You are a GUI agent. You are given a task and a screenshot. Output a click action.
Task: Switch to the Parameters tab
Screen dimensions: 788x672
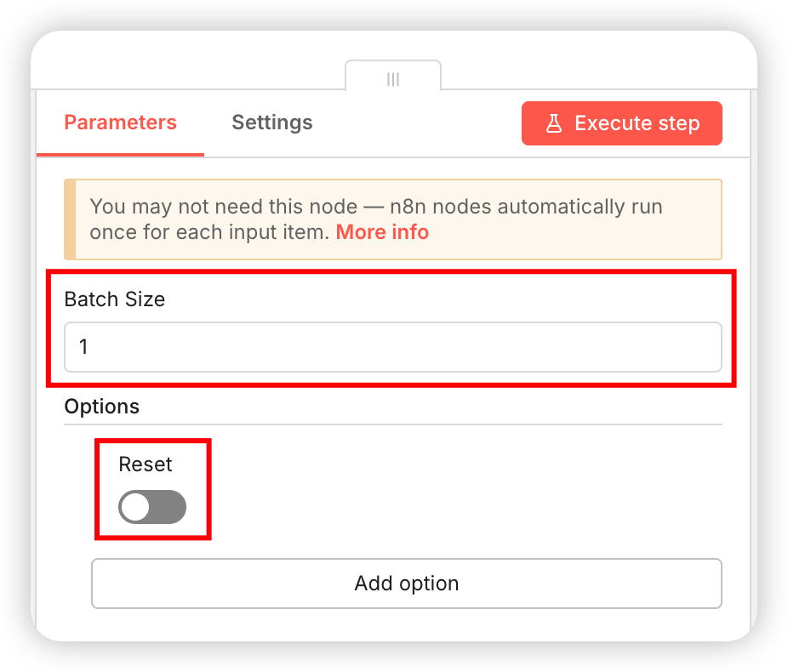[x=120, y=122]
